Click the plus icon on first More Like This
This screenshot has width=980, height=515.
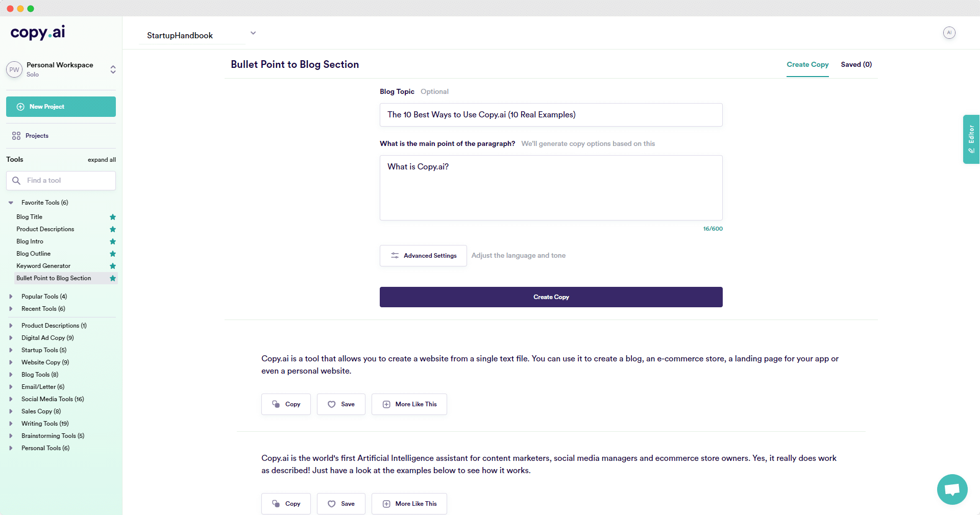[x=386, y=404]
